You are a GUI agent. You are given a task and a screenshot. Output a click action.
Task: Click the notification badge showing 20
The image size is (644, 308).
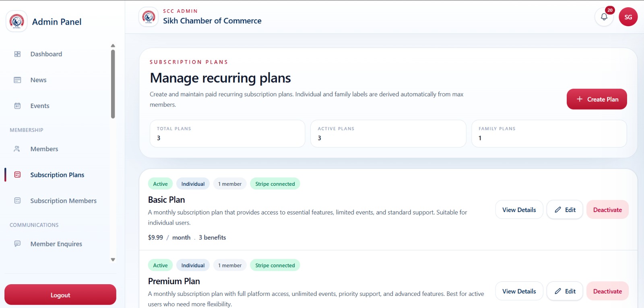click(610, 10)
